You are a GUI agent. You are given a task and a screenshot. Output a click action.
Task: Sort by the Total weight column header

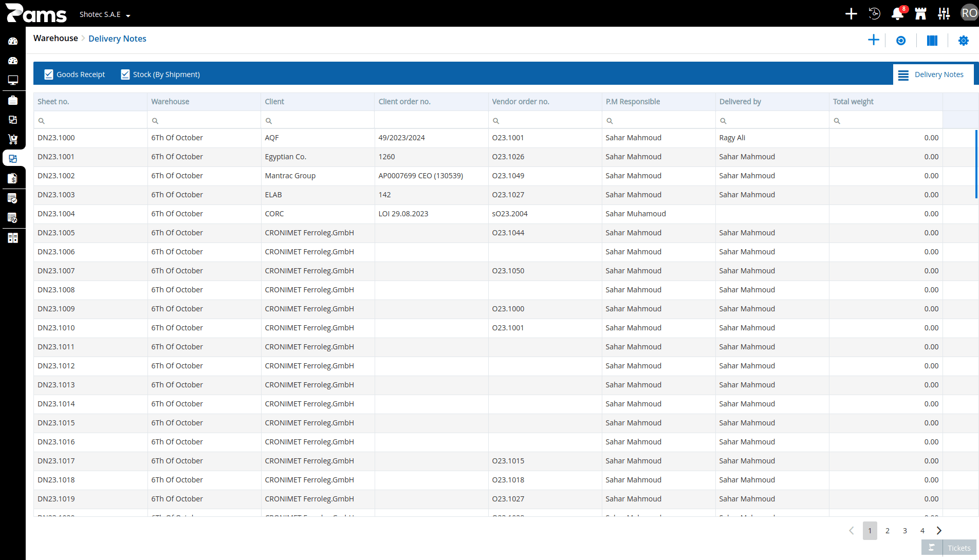pyautogui.click(x=885, y=102)
